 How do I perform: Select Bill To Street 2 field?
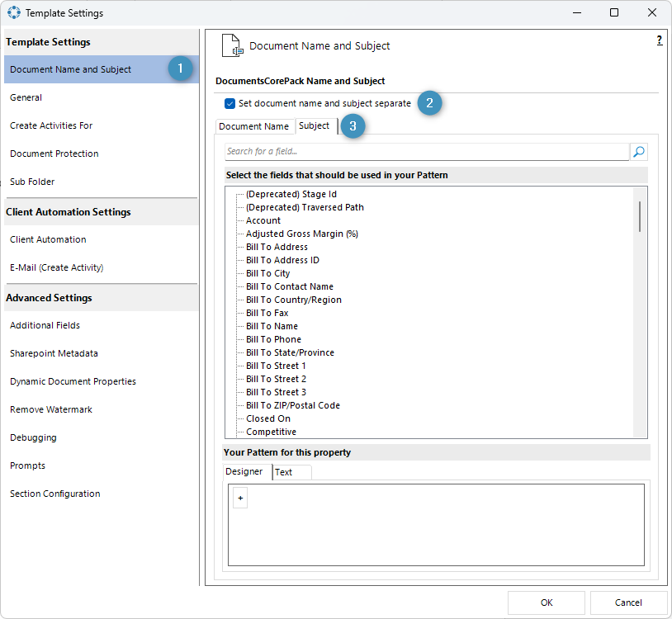276,379
